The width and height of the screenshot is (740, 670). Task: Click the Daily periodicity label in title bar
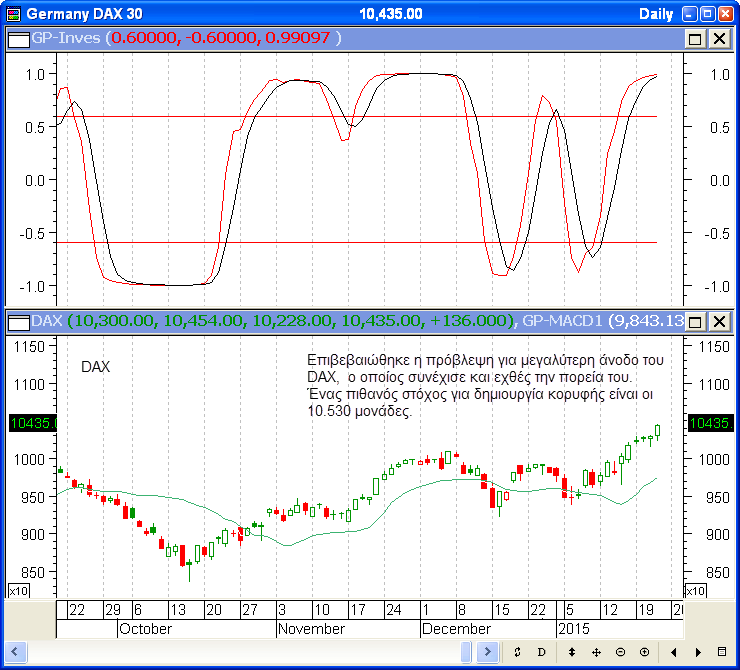click(656, 14)
